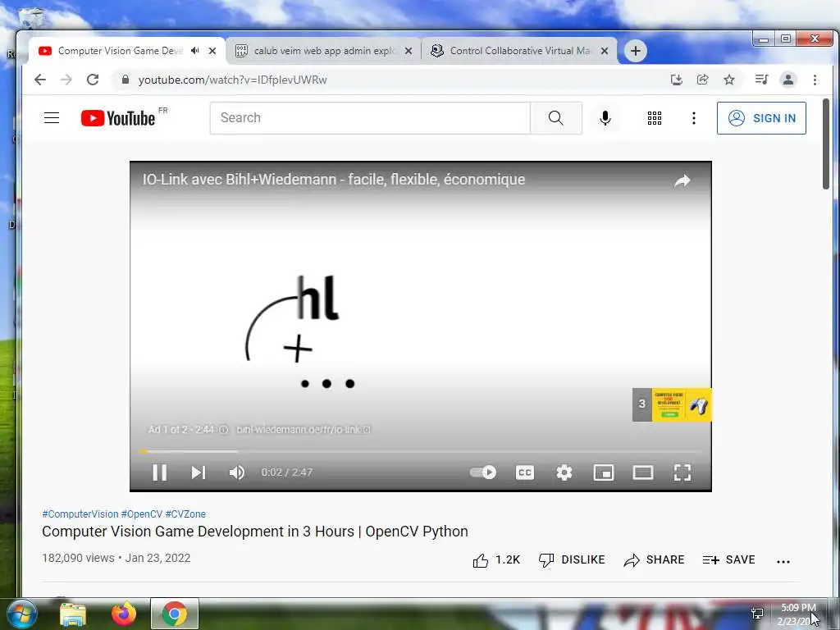
Task: Click the Chrome taskbar button
Action: pyautogui.click(x=175, y=614)
